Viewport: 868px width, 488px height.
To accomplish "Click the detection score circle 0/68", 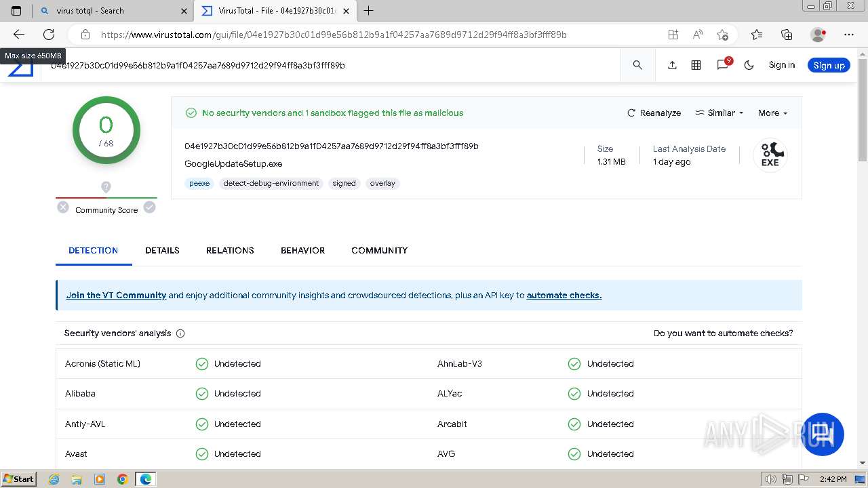I will pos(106,130).
